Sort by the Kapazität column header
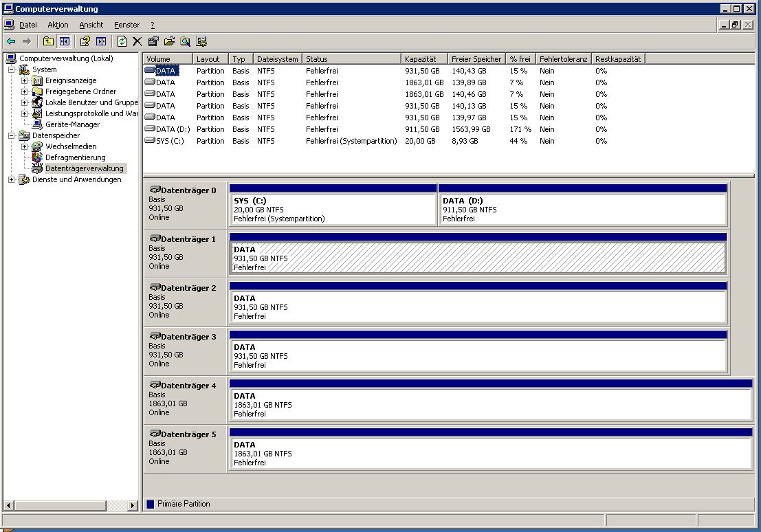 (x=424, y=58)
